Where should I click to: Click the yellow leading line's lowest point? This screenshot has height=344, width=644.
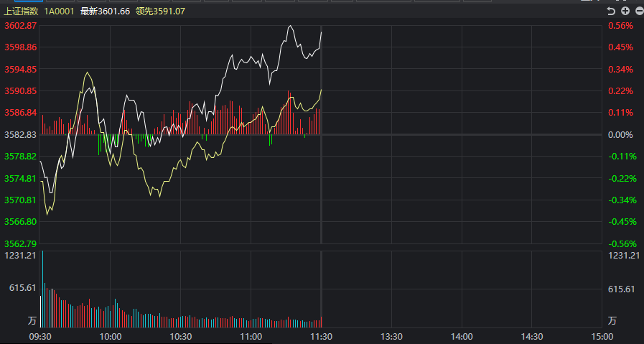47,214
